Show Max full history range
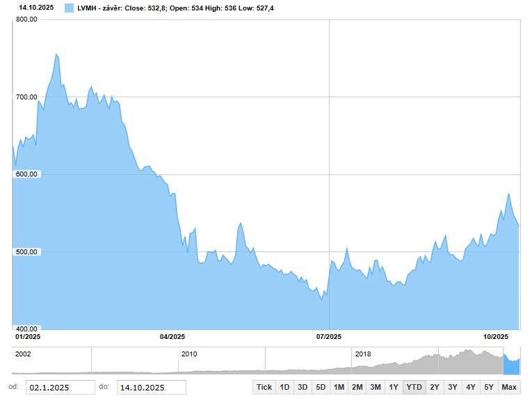The image size is (532, 405). point(509,387)
